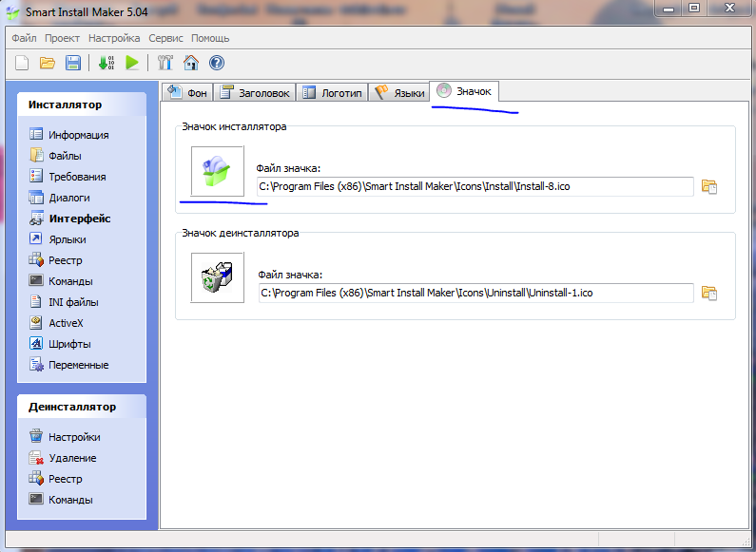
Task: Switch to the Фон tab
Action: [187, 93]
